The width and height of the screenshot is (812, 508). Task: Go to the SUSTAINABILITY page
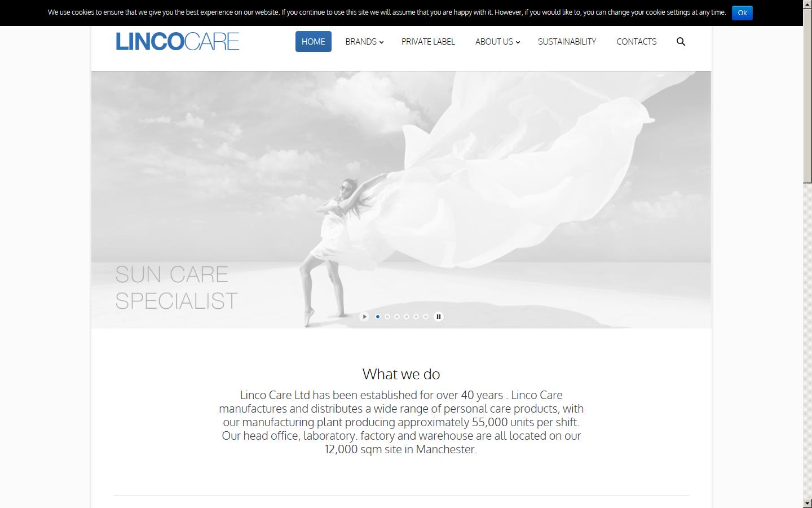point(567,41)
